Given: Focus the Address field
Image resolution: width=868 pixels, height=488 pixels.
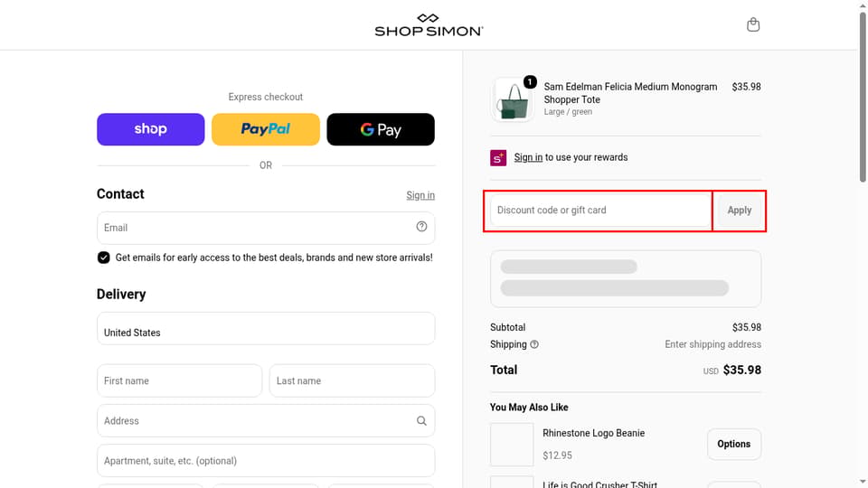Looking at the screenshot, I should tap(266, 421).
